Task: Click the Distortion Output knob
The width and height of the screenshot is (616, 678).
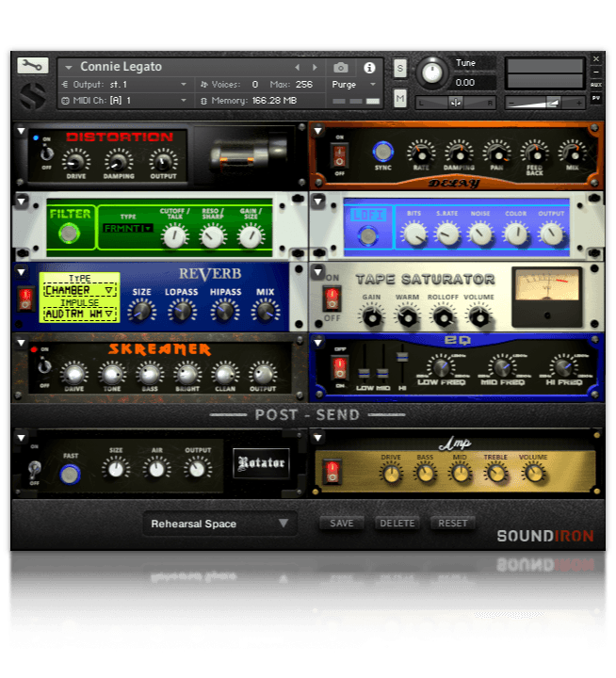Action: point(163,161)
